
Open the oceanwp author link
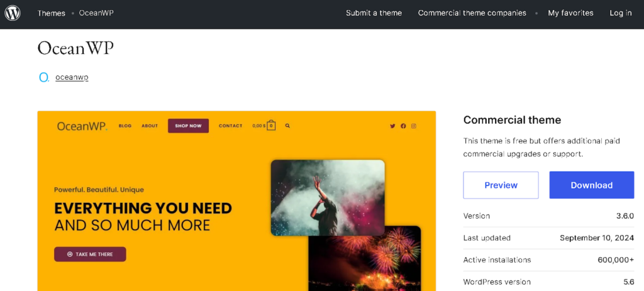[72, 77]
